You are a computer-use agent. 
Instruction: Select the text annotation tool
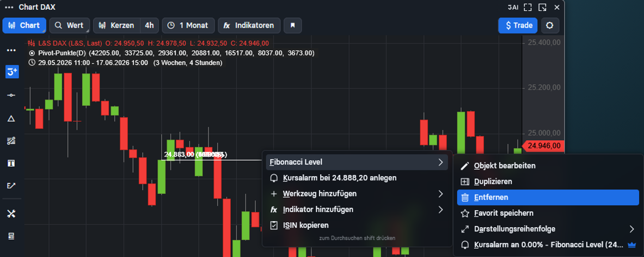[x=11, y=163]
